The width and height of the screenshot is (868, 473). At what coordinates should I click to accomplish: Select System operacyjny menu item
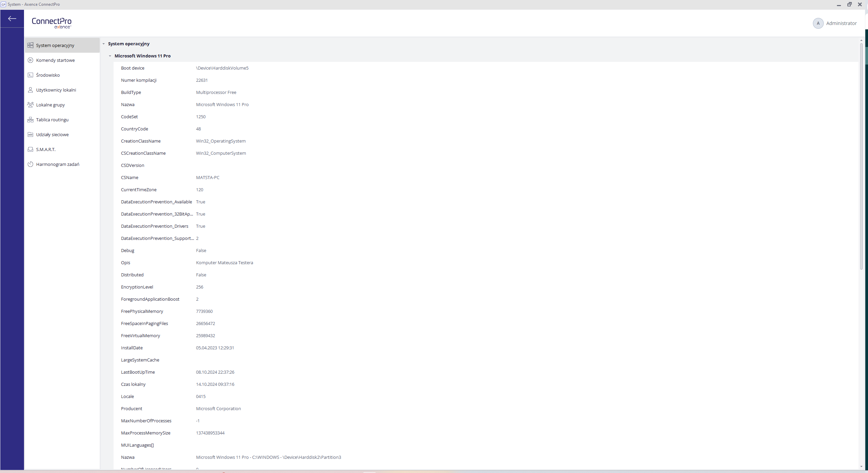tap(62, 45)
